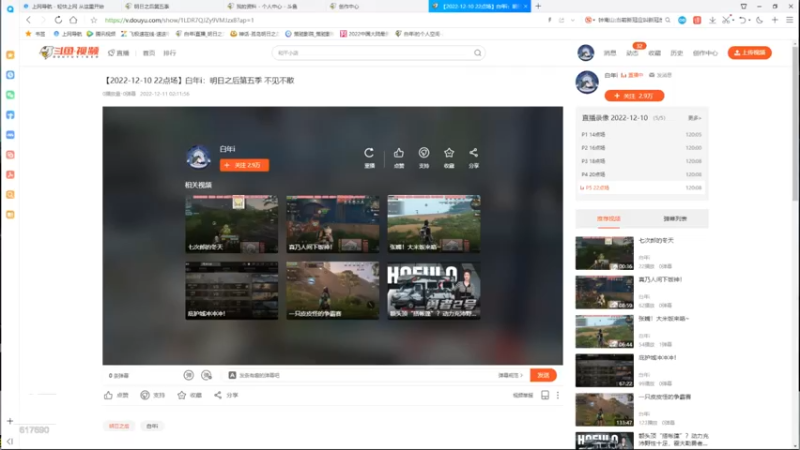Click the star favorite button below the player
This screenshot has height=450, width=800.
[189, 395]
